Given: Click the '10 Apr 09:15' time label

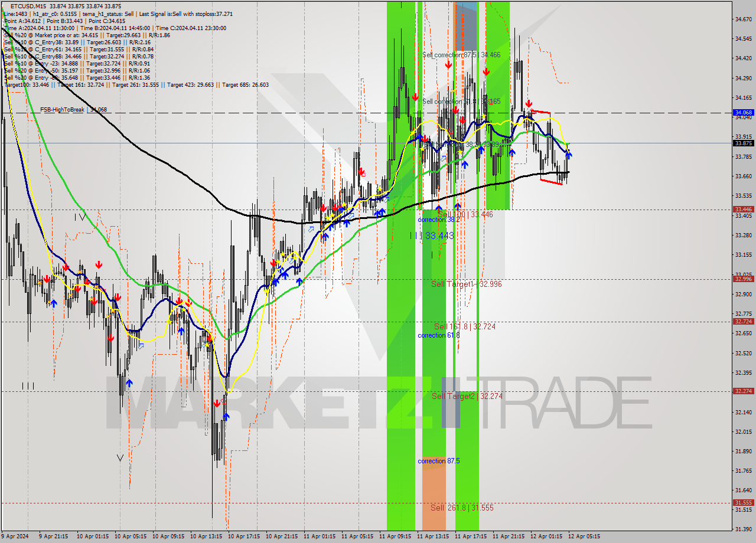Looking at the screenshot, I should (x=168, y=537).
